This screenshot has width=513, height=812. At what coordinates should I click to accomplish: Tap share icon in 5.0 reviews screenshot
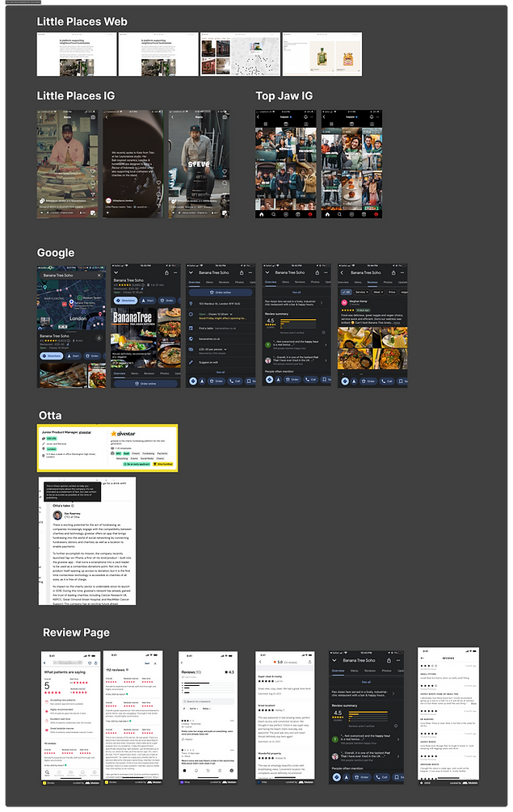309,662
